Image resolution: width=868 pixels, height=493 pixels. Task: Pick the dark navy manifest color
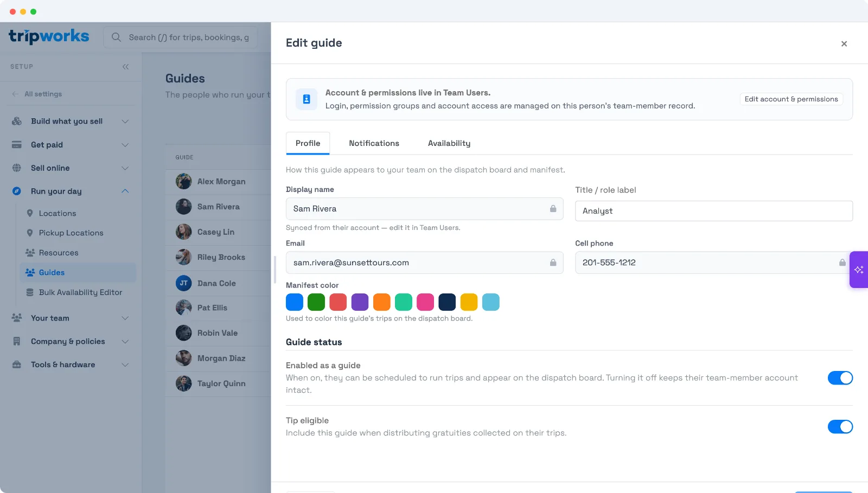(x=447, y=302)
